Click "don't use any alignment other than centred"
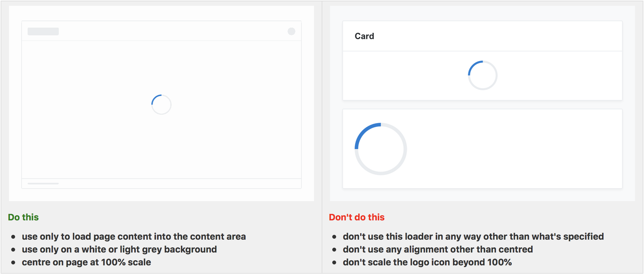 point(438,249)
